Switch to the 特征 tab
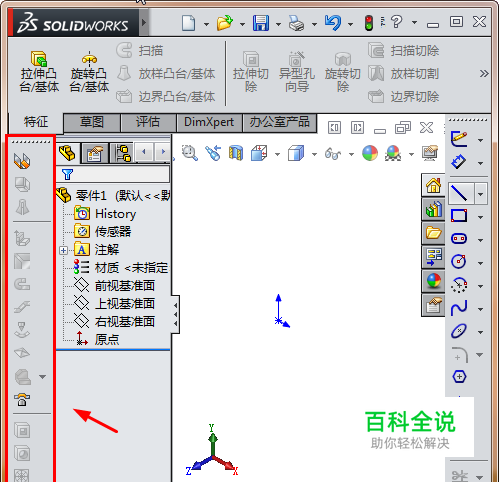The width and height of the screenshot is (499, 482). point(36,122)
